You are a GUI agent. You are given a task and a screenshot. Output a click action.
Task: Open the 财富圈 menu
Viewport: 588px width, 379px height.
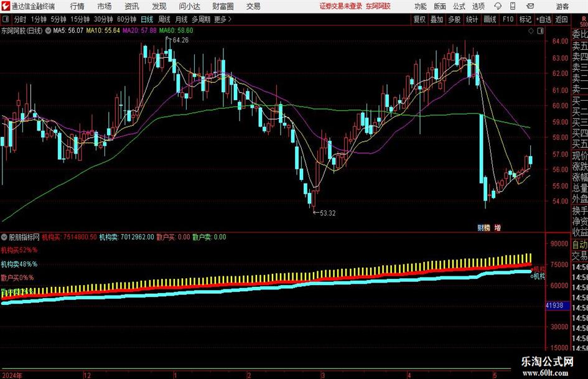[x=223, y=6]
